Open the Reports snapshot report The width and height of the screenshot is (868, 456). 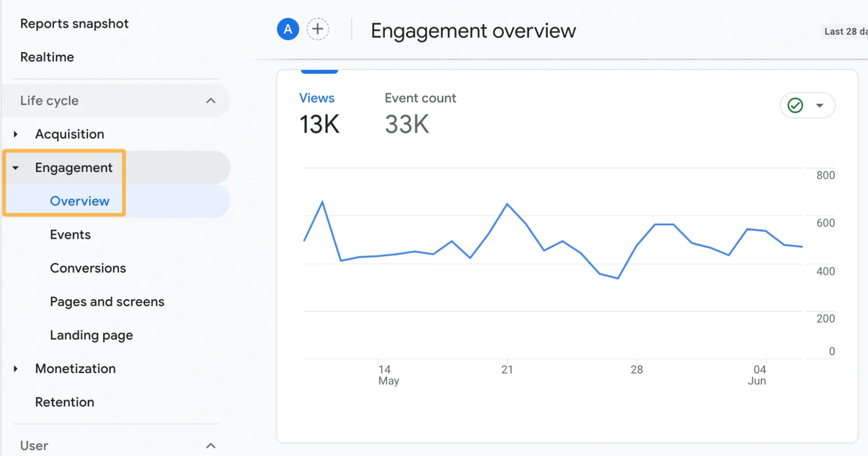pos(74,23)
